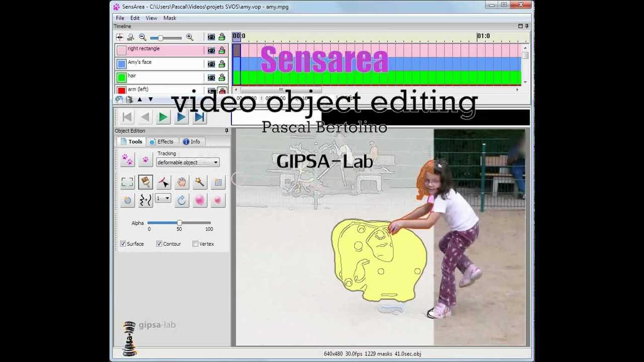Jump to the first frame
644x362 pixels.
127,117
